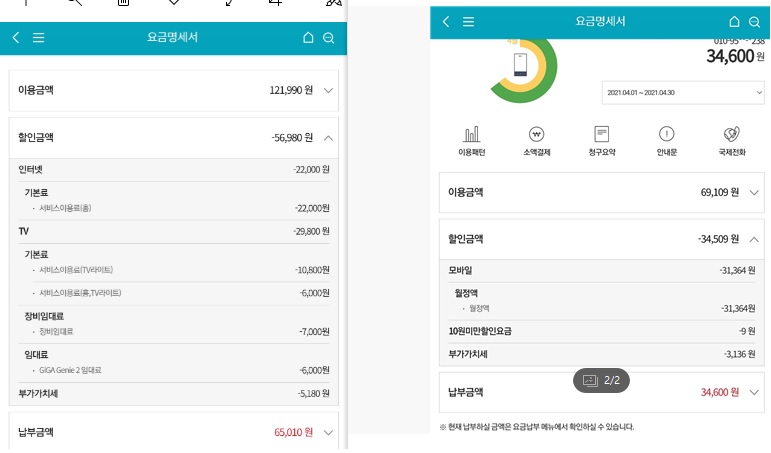The image size is (771, 453).
Task: Collapse the 할인금액 -56,980원 section
Action: (x=329, y=138)
